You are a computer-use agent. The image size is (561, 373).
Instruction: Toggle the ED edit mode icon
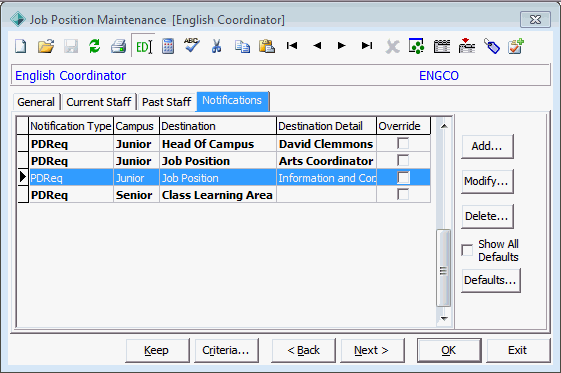point(144,46)
